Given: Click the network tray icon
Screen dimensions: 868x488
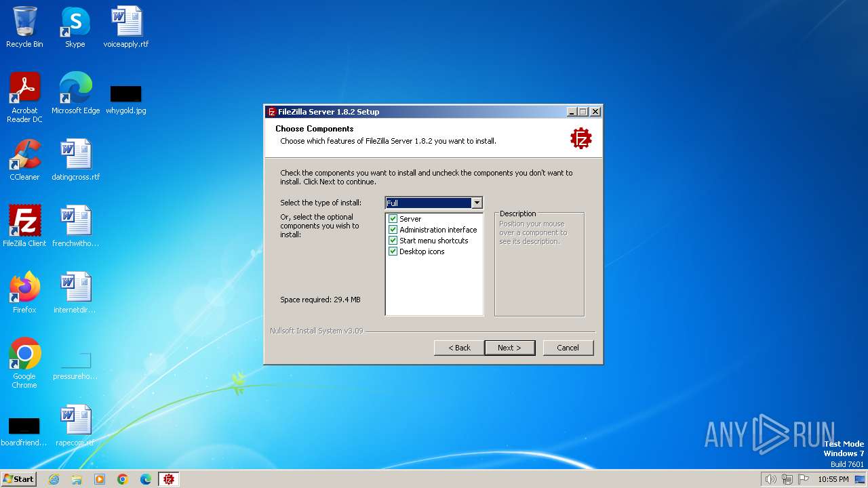Looking at the screenshot, I should 787,479.
